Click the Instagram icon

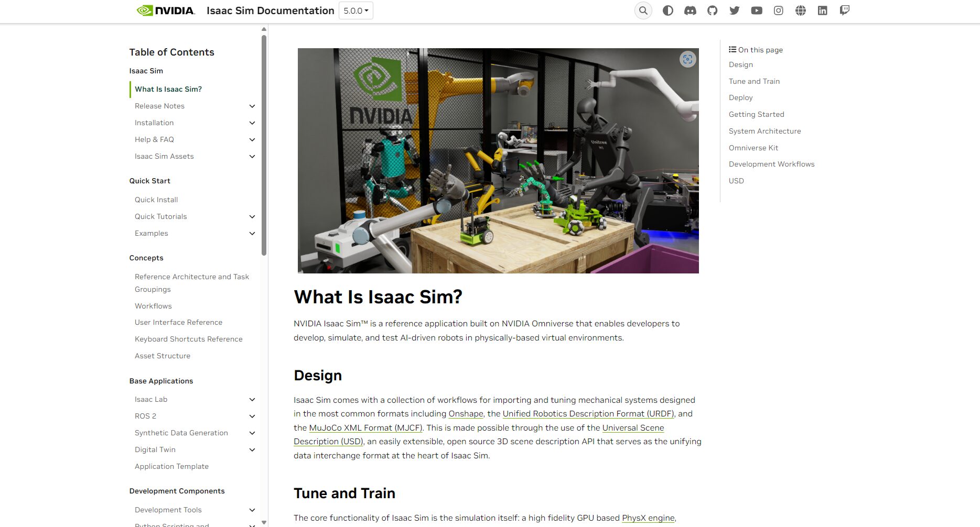pos(778,10)
